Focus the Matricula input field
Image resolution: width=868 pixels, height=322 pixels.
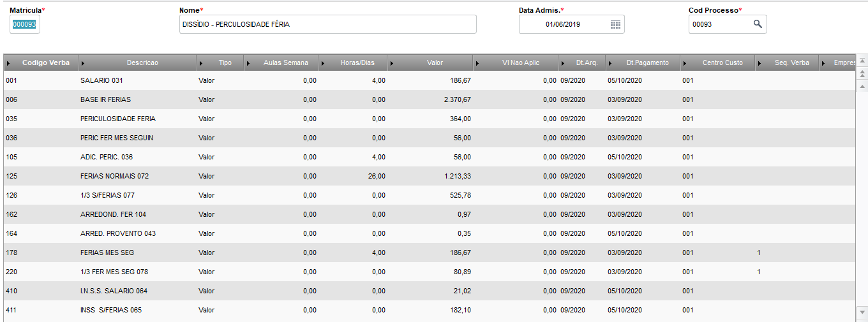pos(25,24)
